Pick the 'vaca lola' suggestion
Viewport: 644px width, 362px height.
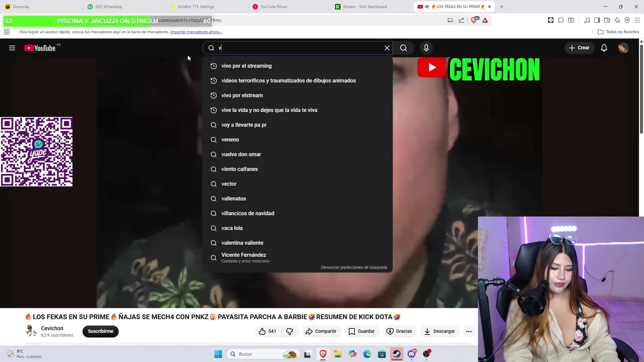pyautogui.click(x=297, y=228)
